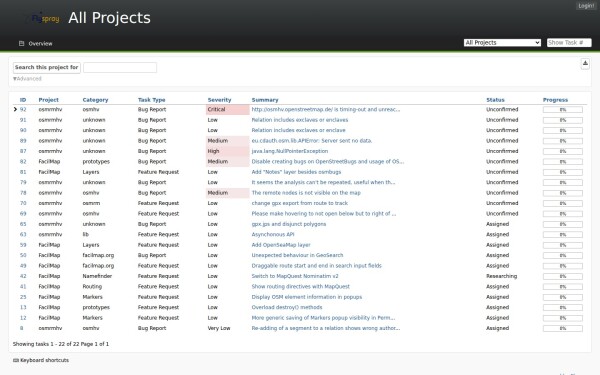Open task 87 java.lang.NullPointerException summary link
This screenshot has height=375, width=600.
tap(290, 151)
